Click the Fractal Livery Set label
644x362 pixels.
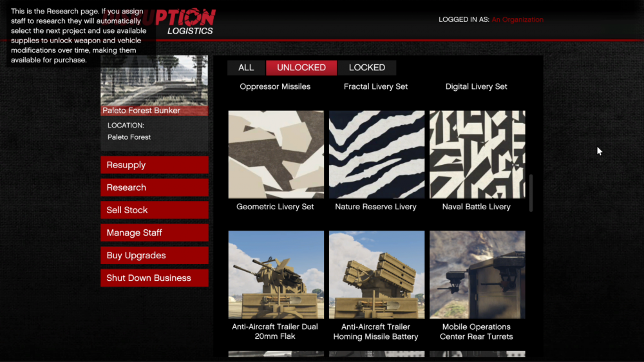(x=376, y=87)
